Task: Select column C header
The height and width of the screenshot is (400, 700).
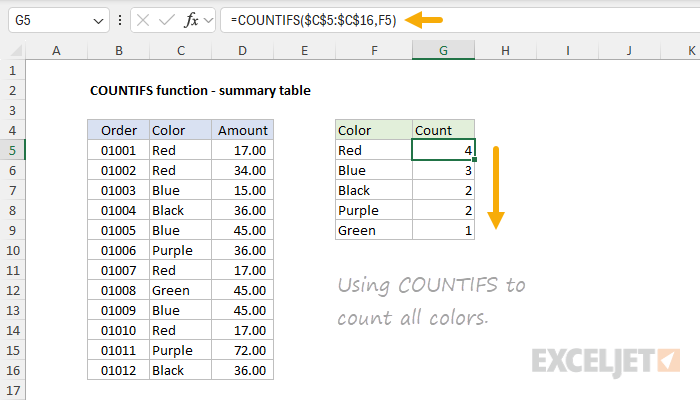Action: click(180, 50)
